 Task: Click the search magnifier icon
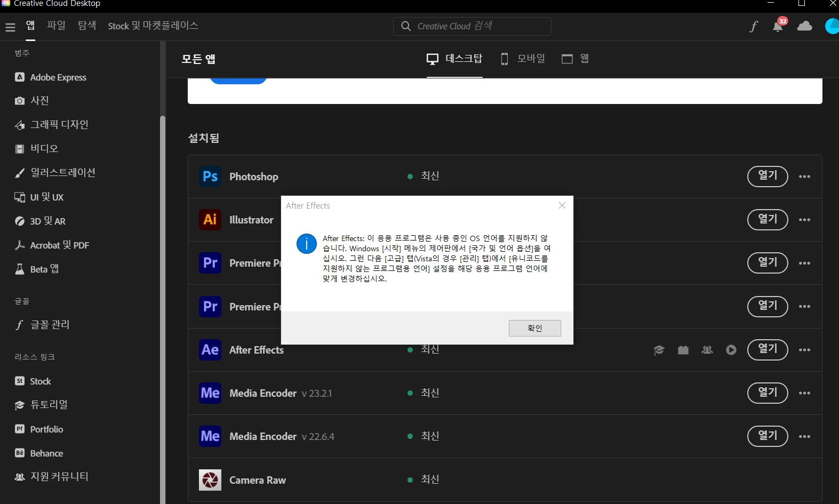[406, 26]
